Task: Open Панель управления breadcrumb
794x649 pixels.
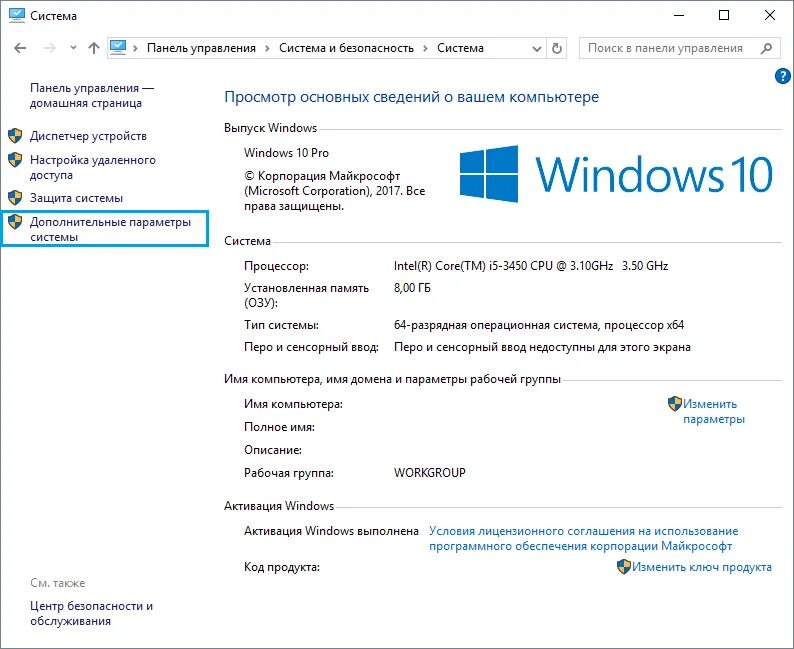Action: pos(201,48)
